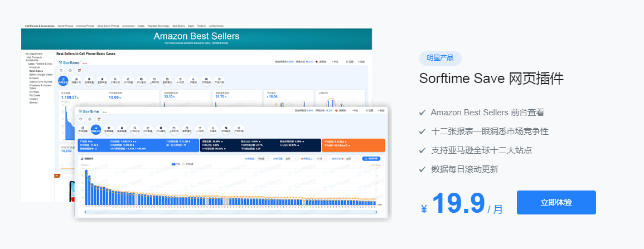Viewport: 644px width, 249px height.
Task: Click the 明星产品 badge
Action: [440, 58]
